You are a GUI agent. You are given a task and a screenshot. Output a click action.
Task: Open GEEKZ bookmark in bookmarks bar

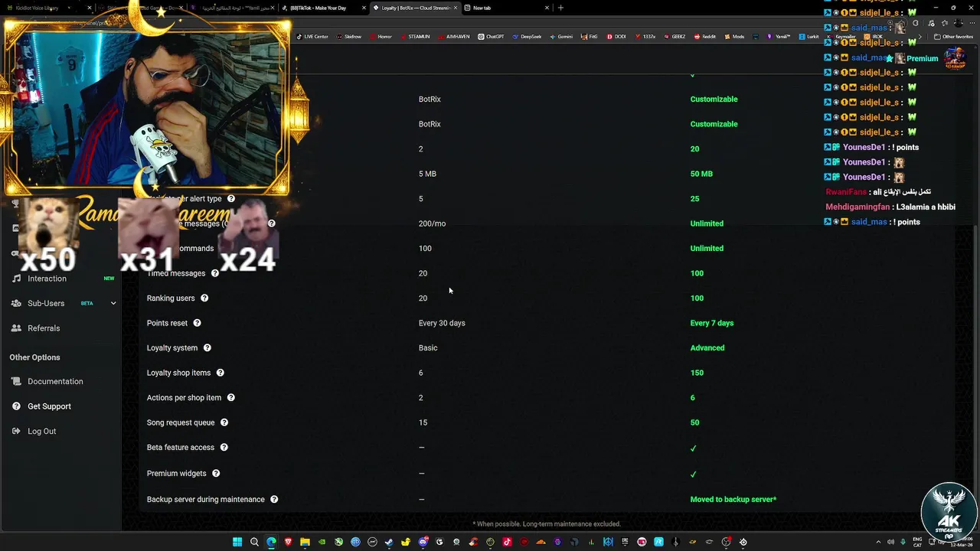pos(675,37)
